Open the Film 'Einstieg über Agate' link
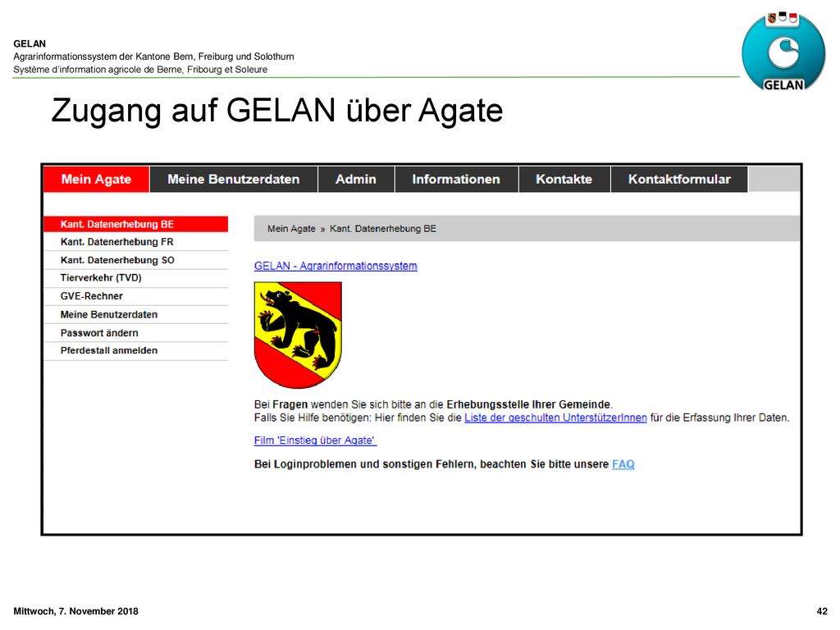This screenshot has height=630, width=840. pos(316,441)
